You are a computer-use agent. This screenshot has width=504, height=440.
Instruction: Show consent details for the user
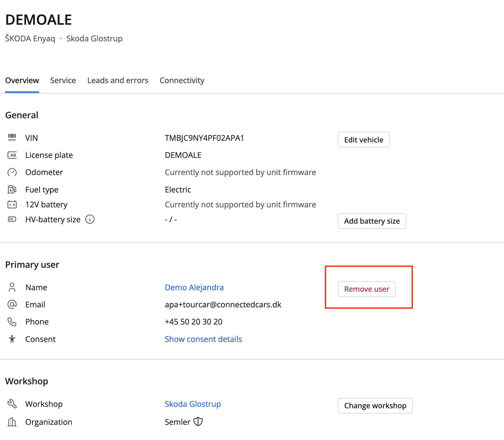[x=203, y=339]
